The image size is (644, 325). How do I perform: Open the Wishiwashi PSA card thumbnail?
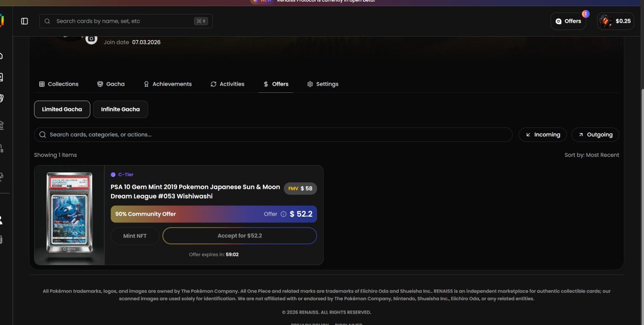[69, 215]
